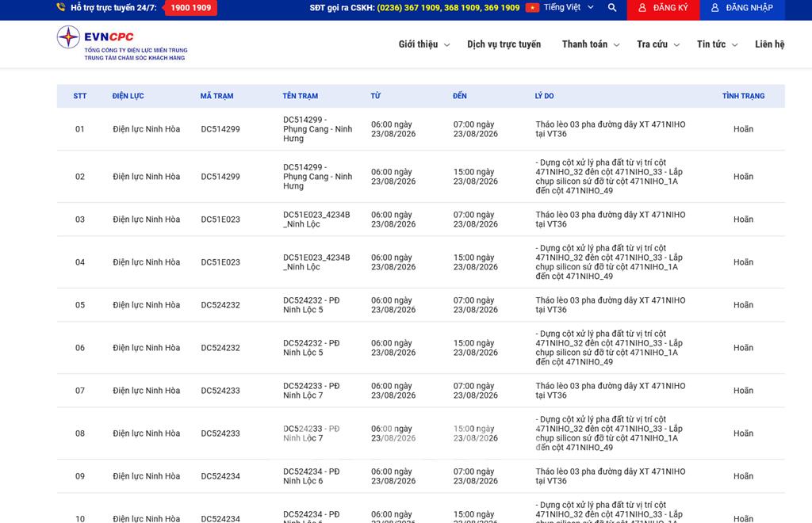Click Hoãn status in row 01
Screen dimensions: 812x523
[x=743, y=129]
